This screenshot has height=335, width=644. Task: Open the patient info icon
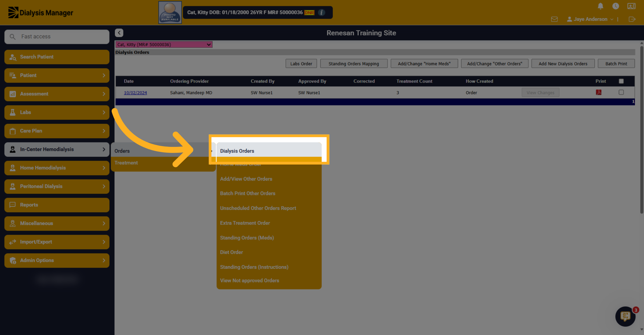(321, 12)
